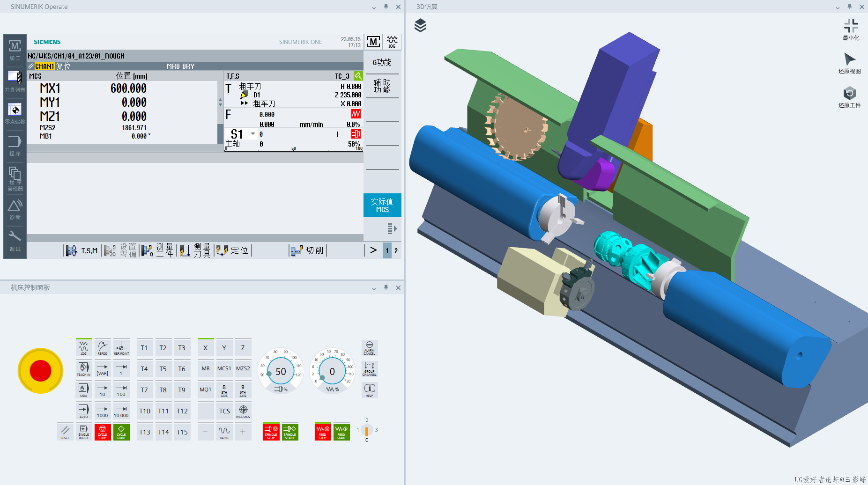Select the [VAR] increment key

pos(103,369)
